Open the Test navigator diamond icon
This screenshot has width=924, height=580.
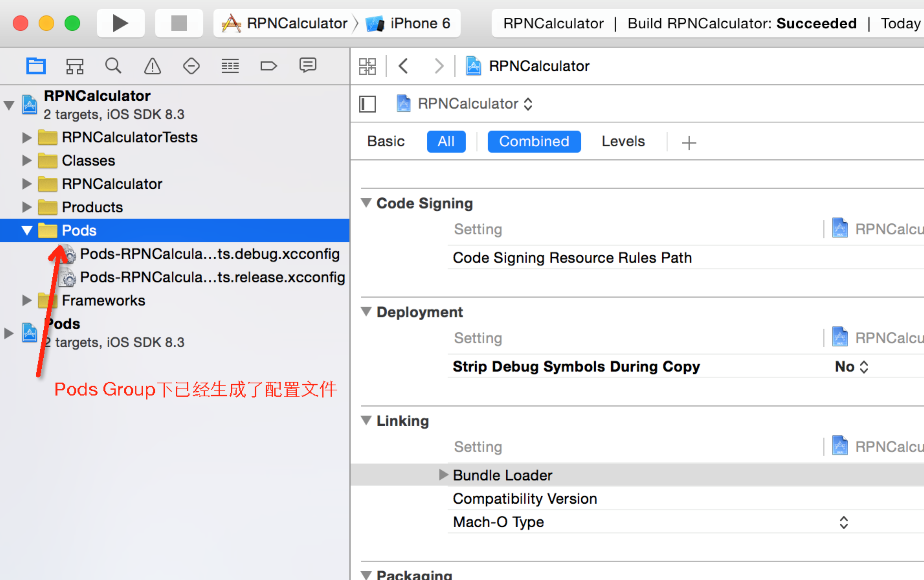click(x=191, y=66)
